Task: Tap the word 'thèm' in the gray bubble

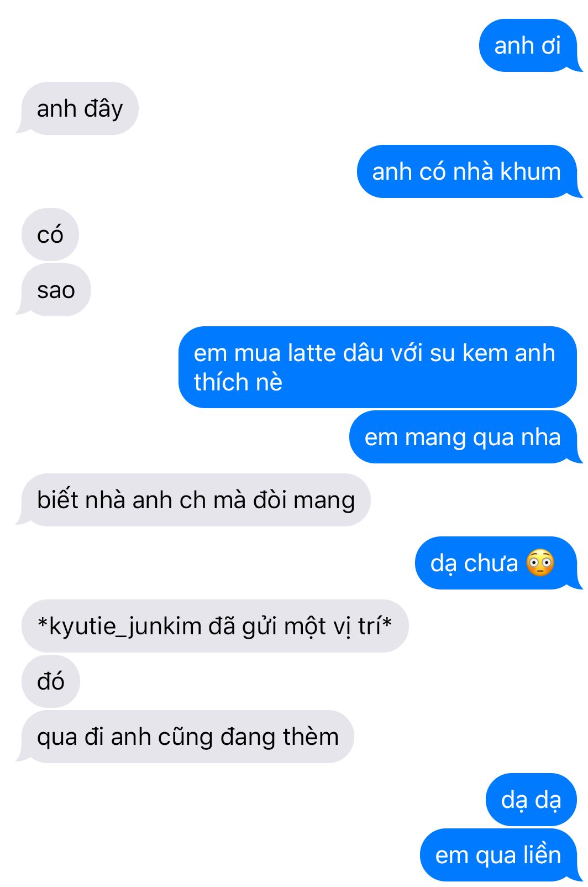Action: pos(311,737)
